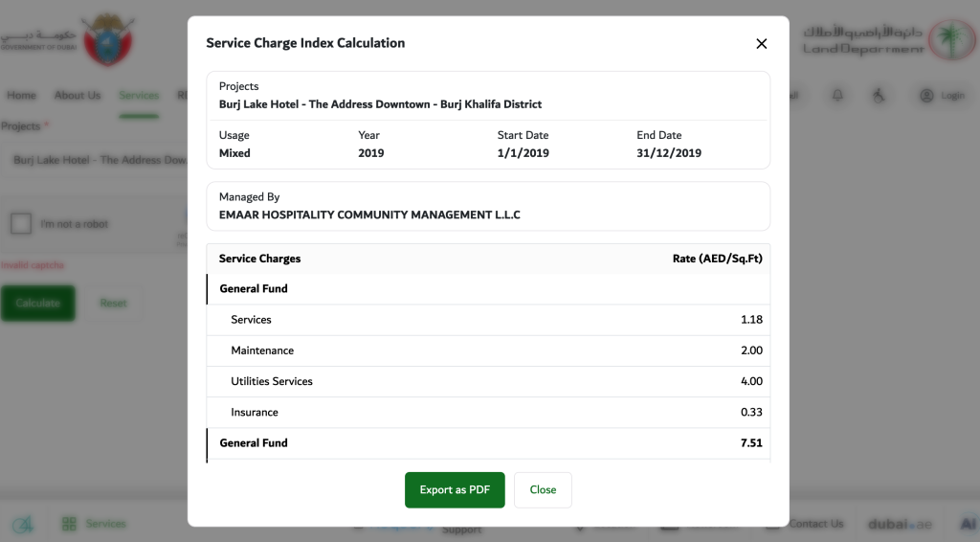Select the Utilities Services row
The height and width of the screenshot is (542, 980).
coord(488,381)
